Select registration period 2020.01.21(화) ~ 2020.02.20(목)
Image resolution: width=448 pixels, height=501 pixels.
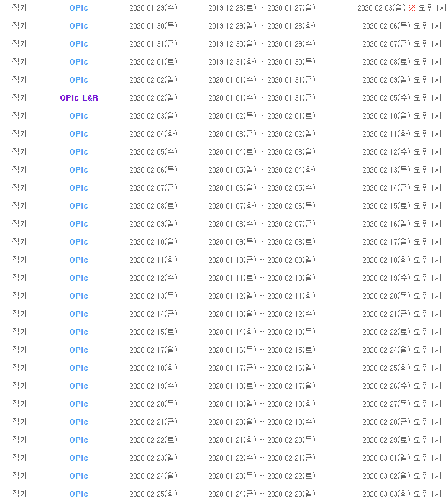(262, 440)
